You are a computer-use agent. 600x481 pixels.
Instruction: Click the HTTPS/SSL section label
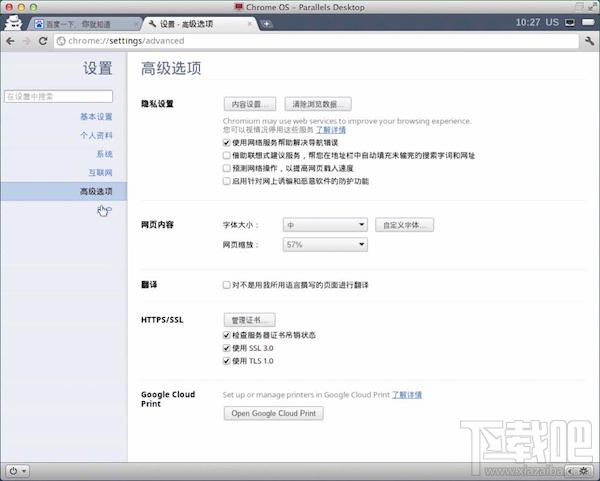point(162,320)
